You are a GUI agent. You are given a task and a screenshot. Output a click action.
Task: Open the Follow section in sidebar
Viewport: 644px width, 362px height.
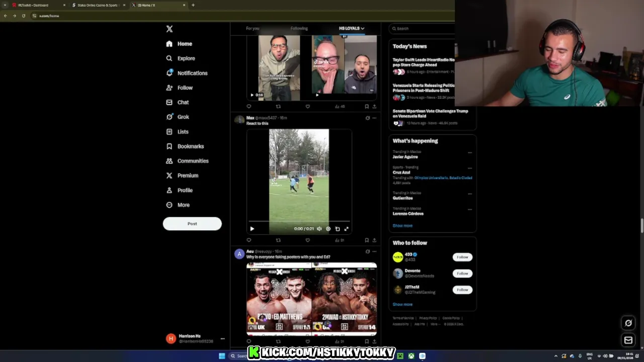[180, 87]
